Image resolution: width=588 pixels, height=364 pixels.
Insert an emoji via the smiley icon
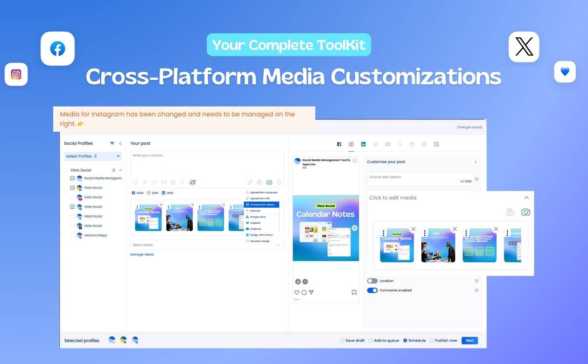(x=135, y=182)
